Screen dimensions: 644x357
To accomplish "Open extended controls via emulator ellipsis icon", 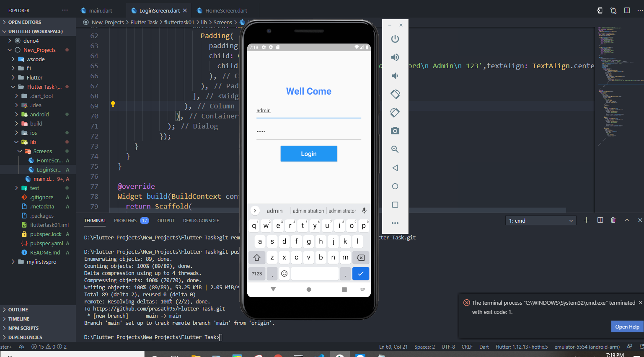I will point(395,223).
